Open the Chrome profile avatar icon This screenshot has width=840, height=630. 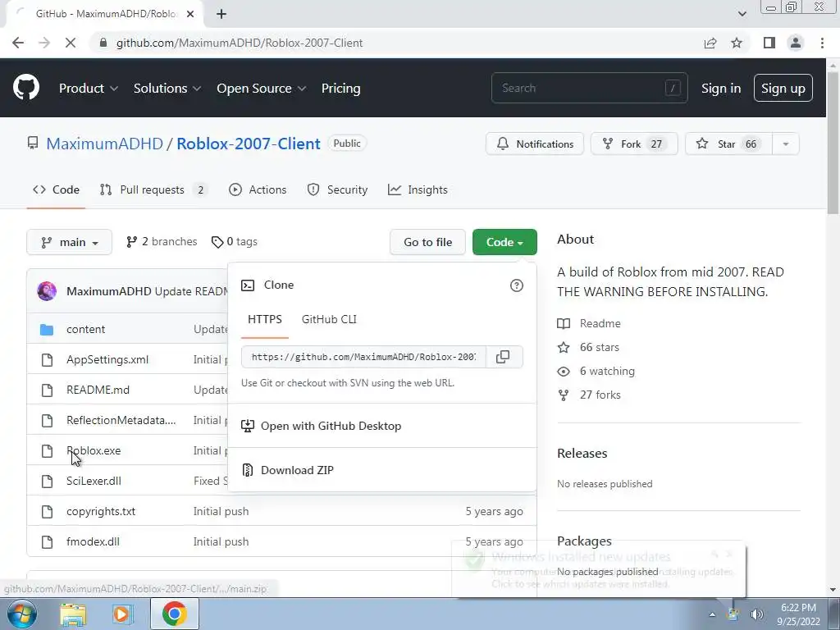(796, 43)
